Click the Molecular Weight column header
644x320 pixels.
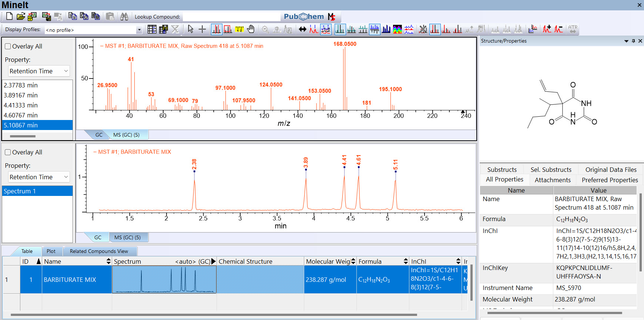pos(328,261)
